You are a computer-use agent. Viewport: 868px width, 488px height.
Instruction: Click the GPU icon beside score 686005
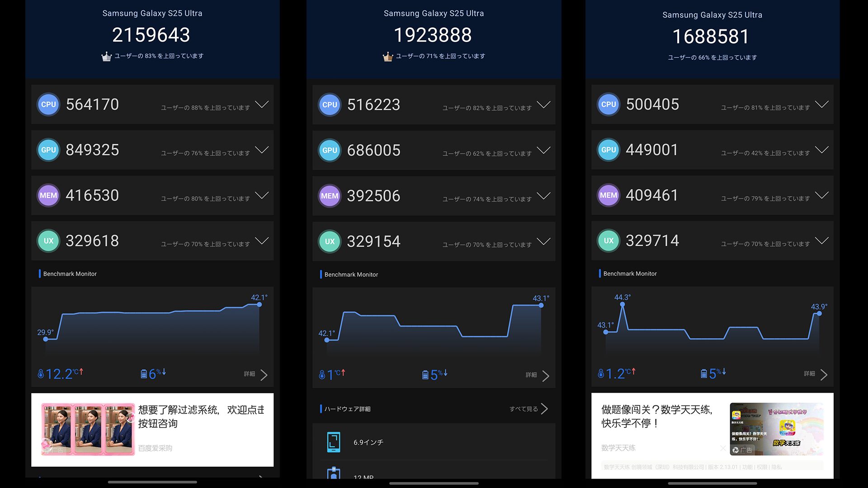[330, 150]
